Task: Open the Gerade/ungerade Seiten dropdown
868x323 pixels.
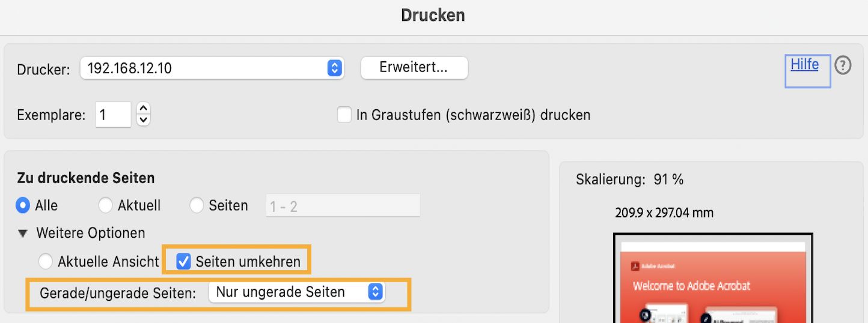Action: coord(296,292)
